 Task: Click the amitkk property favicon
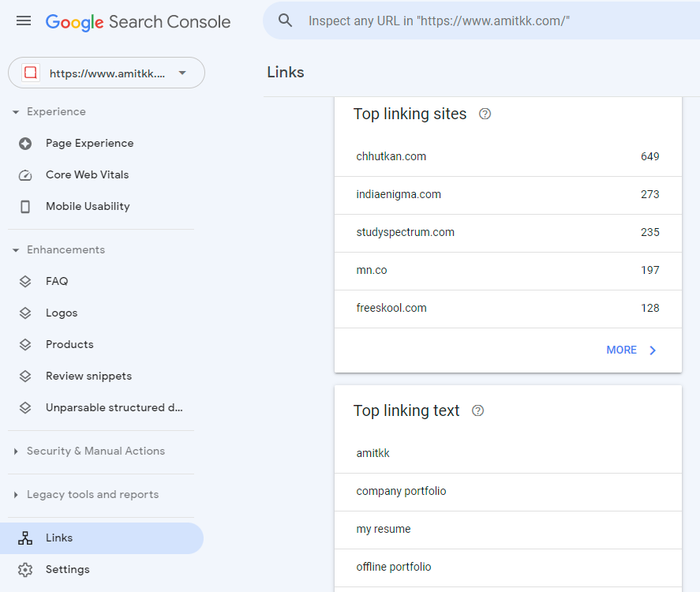(30, 73)
